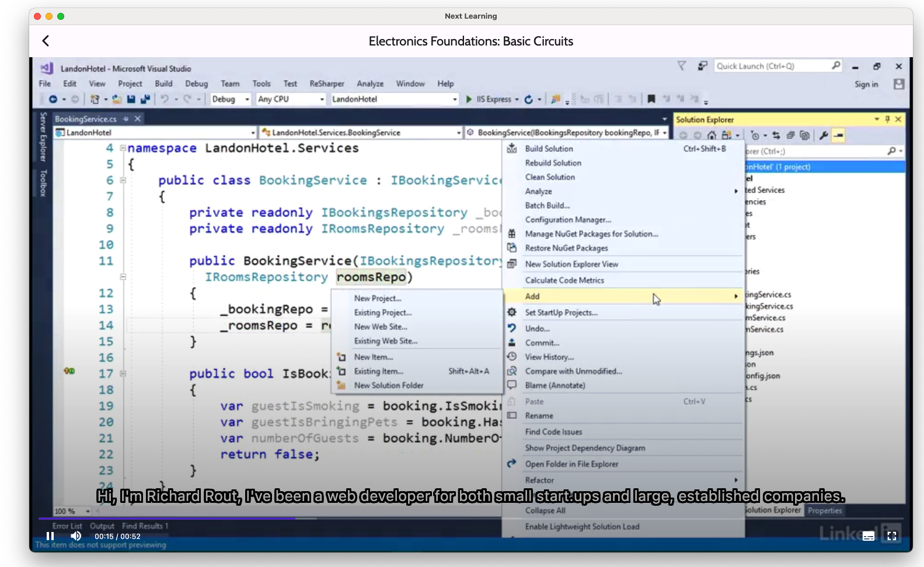Close the BookingService.cs tab
This screenshot has height=567, width=924.
tap(138, 119)
